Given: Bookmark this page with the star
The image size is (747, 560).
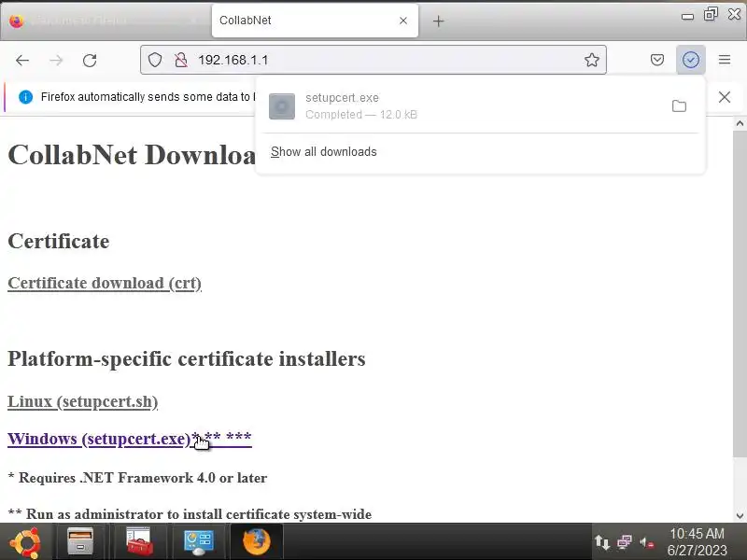Looking at the screenshot, I should pyautogui.click(x=592, y=60).
